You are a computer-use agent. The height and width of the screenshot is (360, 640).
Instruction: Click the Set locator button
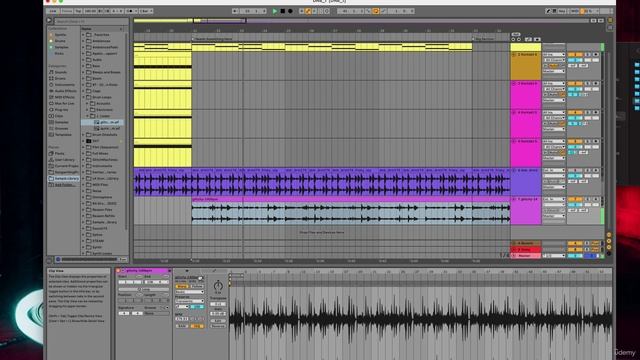[x=516, y=34]
